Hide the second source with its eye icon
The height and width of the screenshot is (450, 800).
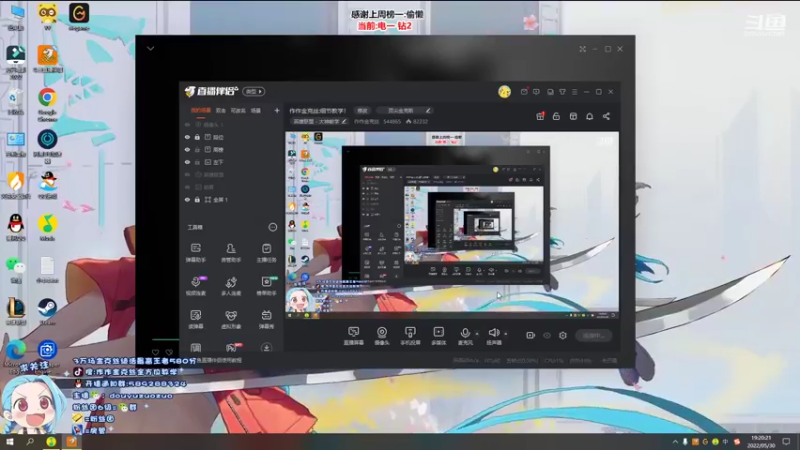(187, 137)
